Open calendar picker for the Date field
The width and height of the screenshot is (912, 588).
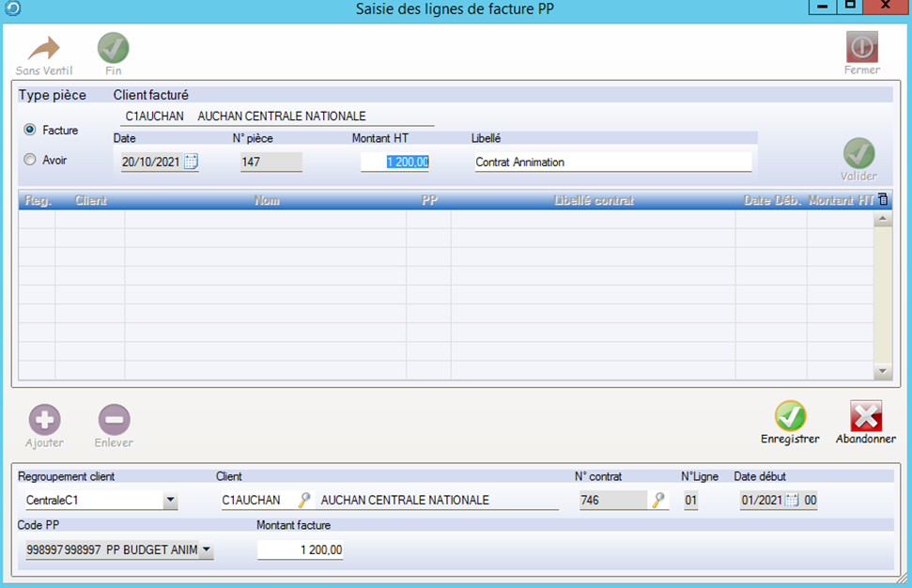click(191, 162)
